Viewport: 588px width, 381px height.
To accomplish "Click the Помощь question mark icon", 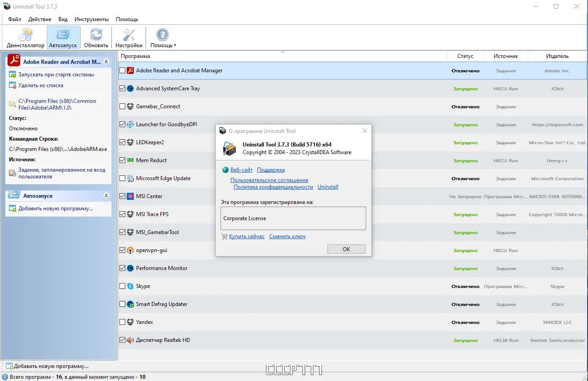I will [162, 34].
